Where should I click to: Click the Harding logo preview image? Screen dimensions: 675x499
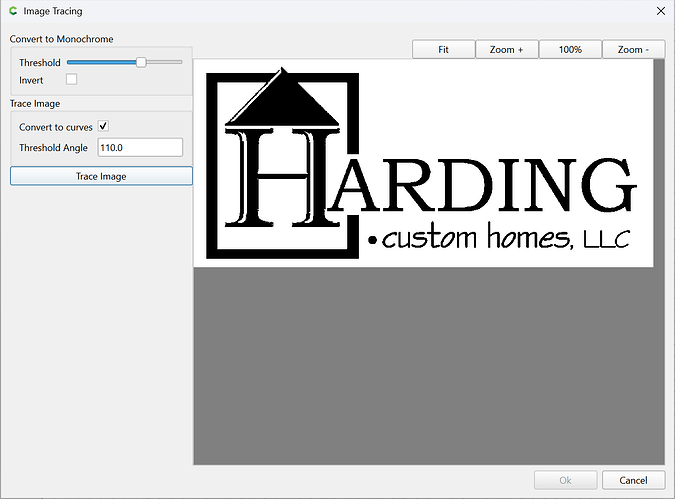click(423, 163)
